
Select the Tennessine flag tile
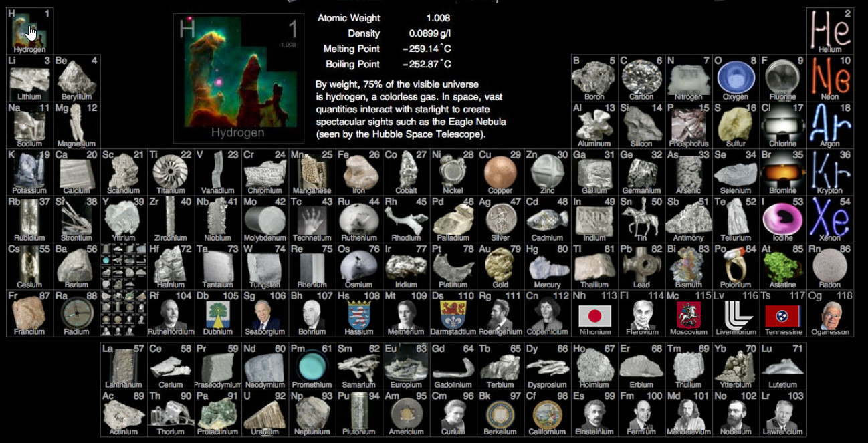point(783,313)
